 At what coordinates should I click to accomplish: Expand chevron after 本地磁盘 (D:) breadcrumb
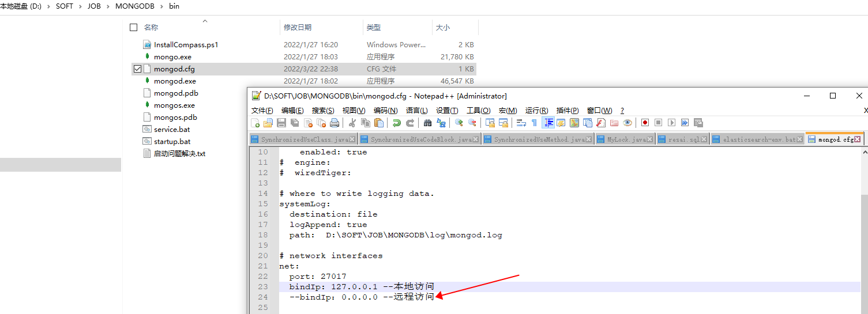pyautogui.click(x=48, y=7)
